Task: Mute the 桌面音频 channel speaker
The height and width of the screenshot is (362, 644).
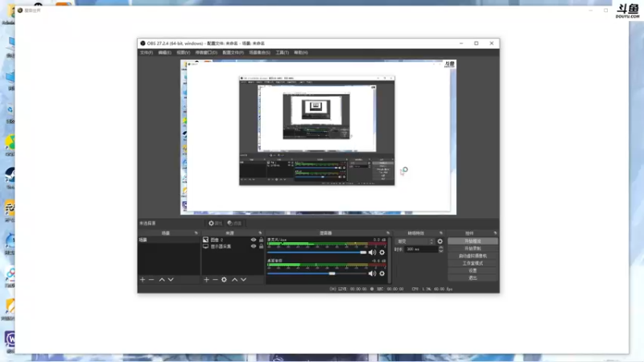Action: click(372, 274)
